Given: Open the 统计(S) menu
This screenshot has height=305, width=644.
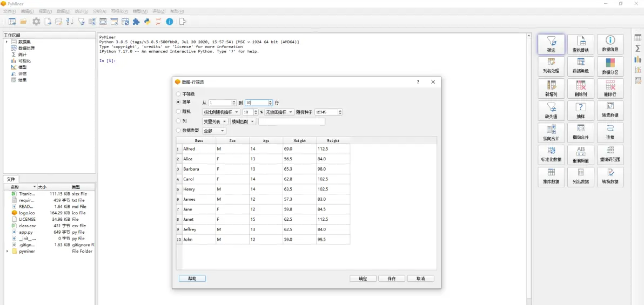Looking at the screenshot, I should click(x=82, y=11).
